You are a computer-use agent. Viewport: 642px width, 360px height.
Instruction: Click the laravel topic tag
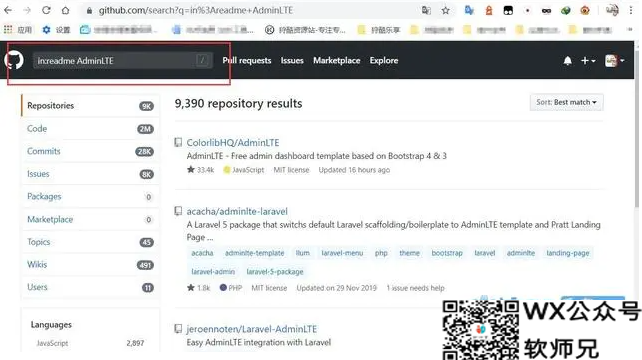point(485,253)
